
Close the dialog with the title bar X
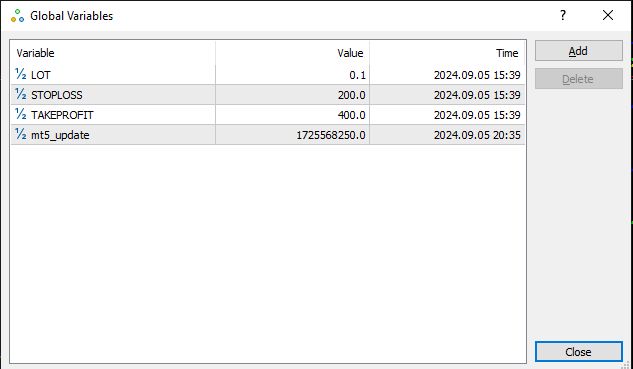pyautogui.click(x=608, y=16)
